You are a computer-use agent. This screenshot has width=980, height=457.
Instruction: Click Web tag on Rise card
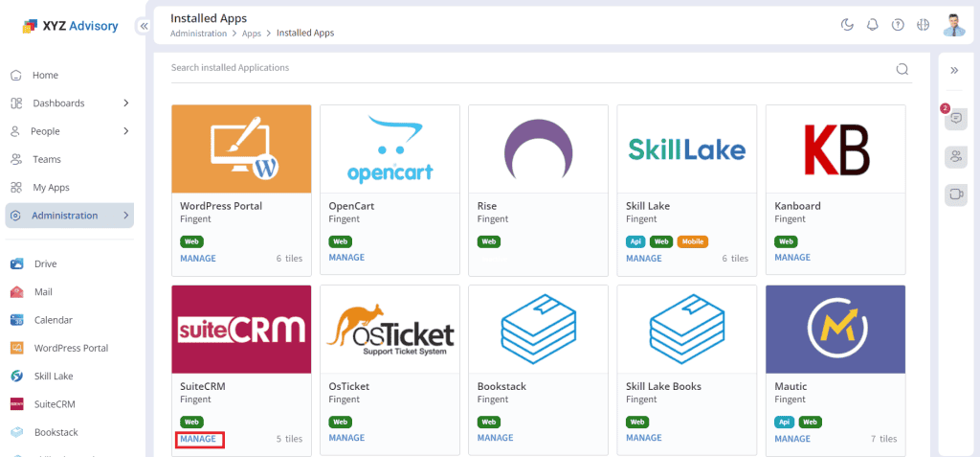coord(489,241)
